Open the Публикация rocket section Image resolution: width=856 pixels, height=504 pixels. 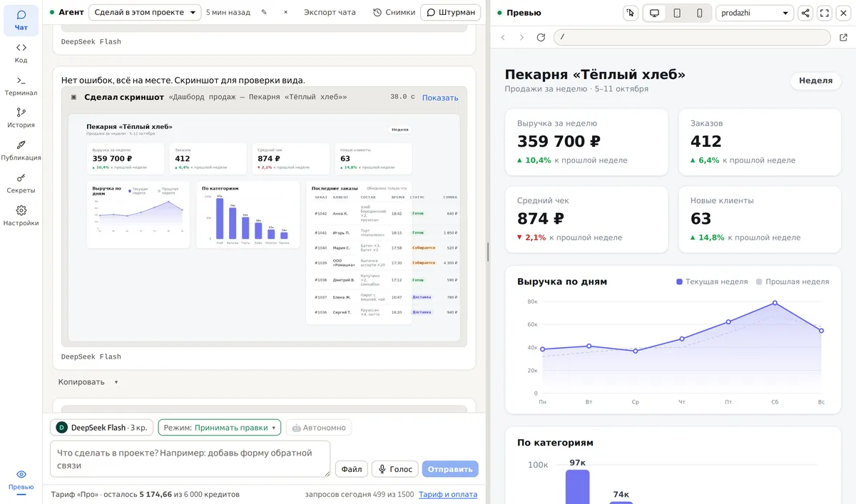pyautogui.click(x=21, y=150)
